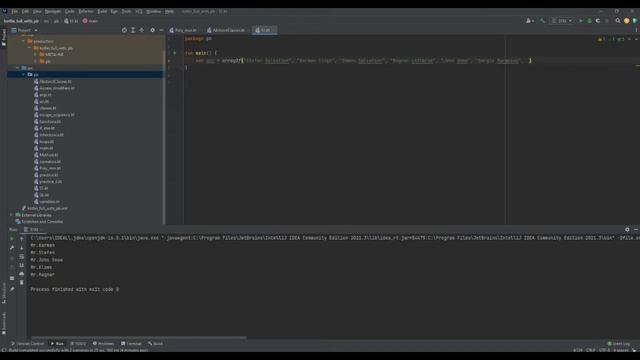Open the VCS menu

click(x=139, y=11)
